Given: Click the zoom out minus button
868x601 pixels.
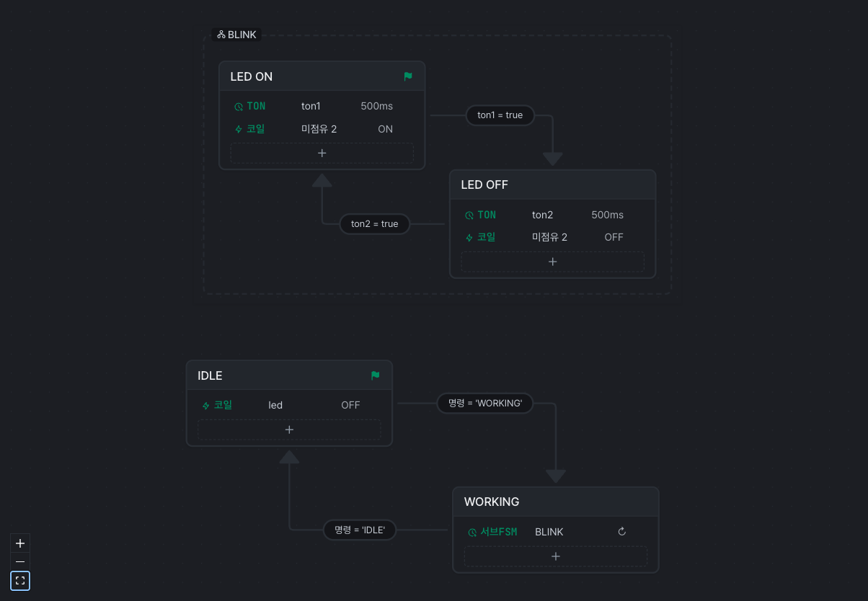Looking at the screenshot, I should click(20, 562).
